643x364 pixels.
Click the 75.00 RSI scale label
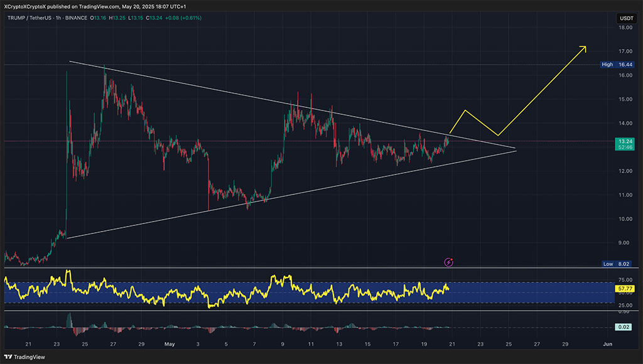[625, 280]
